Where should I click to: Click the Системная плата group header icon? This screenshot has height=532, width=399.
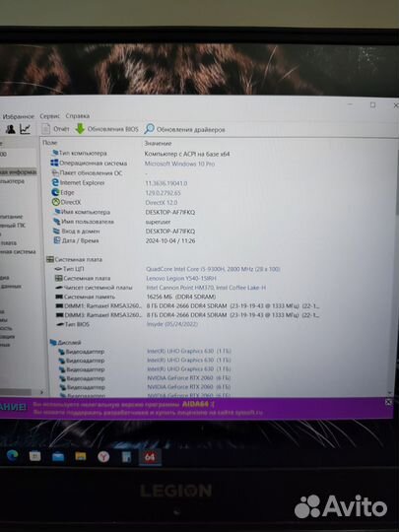tap(50, 259)
